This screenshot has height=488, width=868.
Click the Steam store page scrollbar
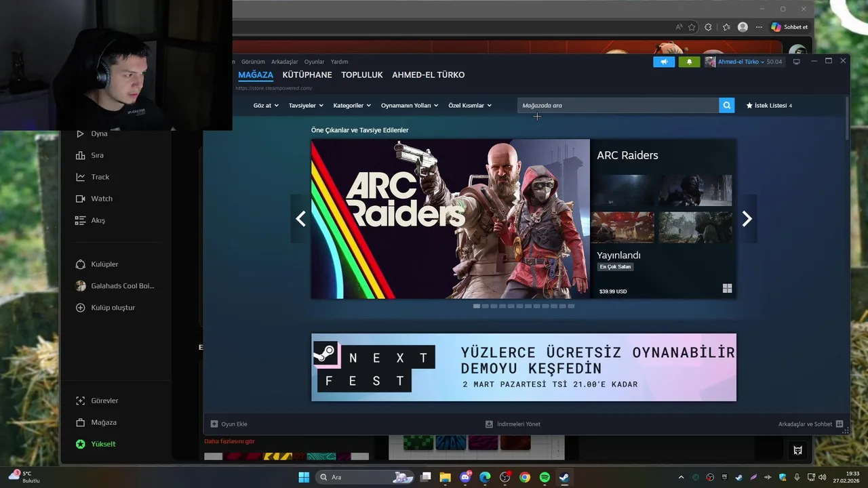point(847,119)
